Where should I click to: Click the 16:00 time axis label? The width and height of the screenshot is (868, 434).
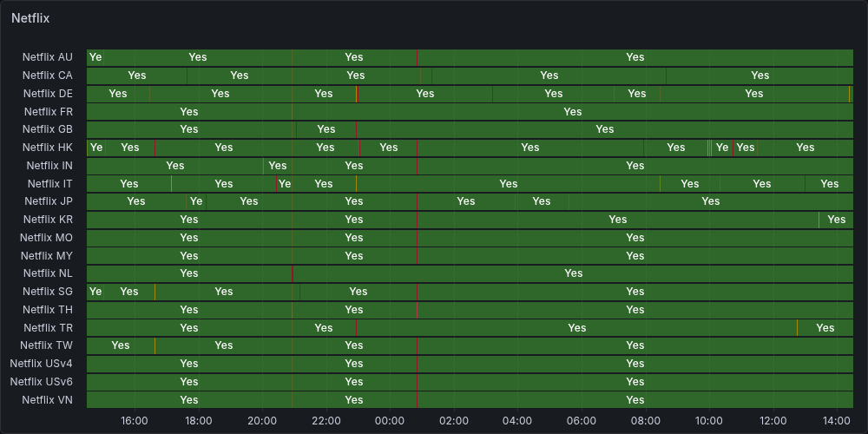[x=134, y=421]
